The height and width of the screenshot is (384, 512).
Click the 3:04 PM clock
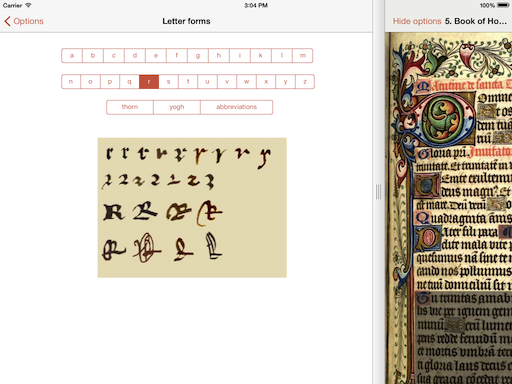point(256,5)
